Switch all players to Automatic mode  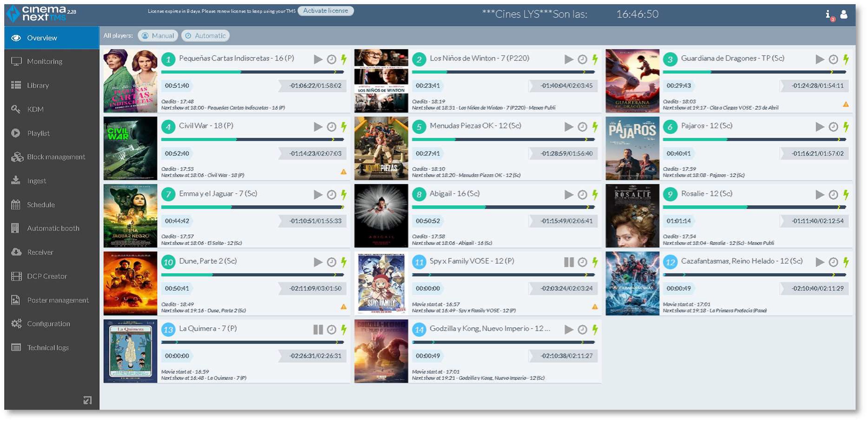pyautogui.click(x=205, y=36)
